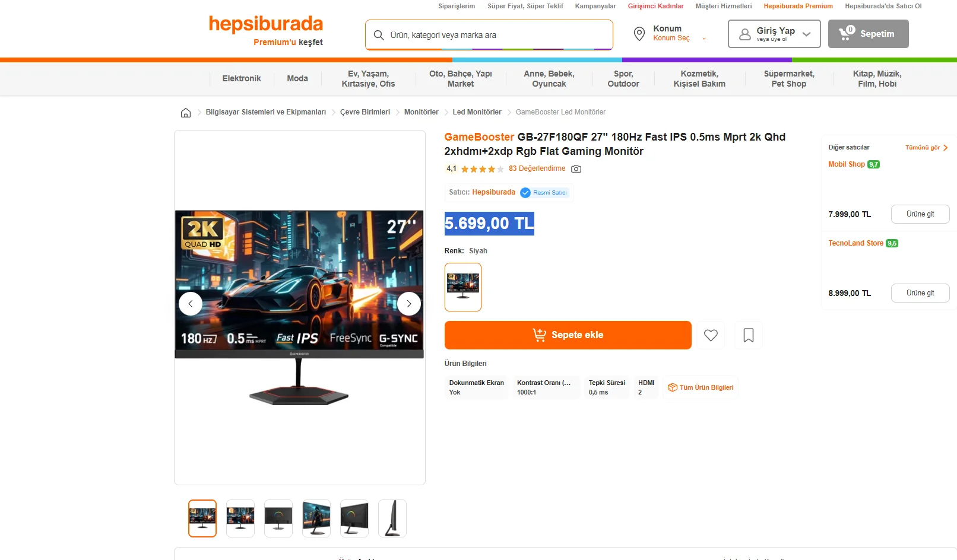Click the home icon in breadcrumbs
957x560 pixels.
[x=186, y=113]
